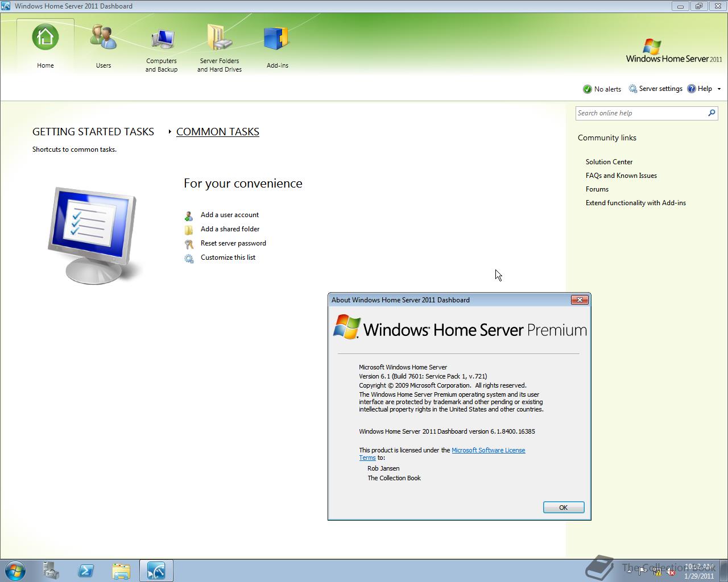This screenshot has width=728, height=582.
Task: Click the Users people icon
Action: [x=104, y=37]
